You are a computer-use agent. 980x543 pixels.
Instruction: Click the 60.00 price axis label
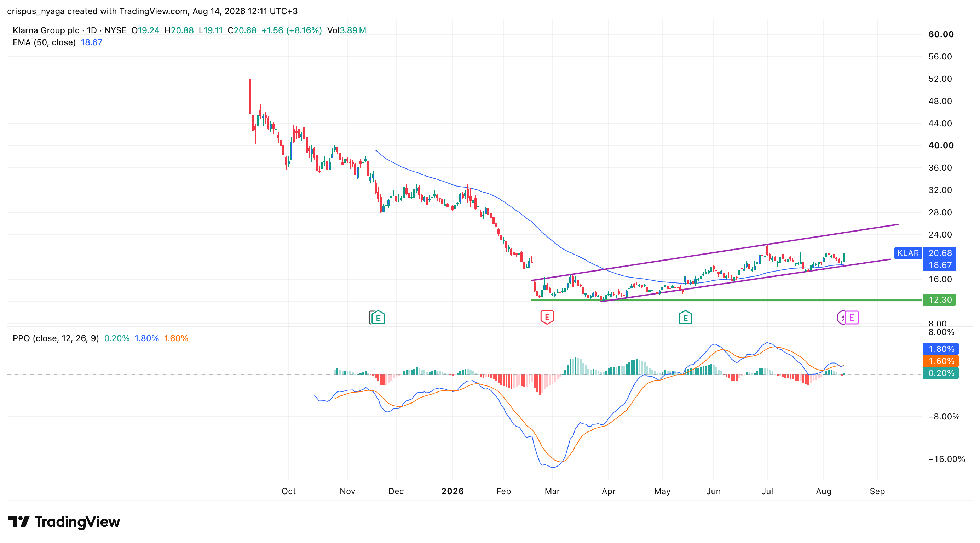point(941,34)
